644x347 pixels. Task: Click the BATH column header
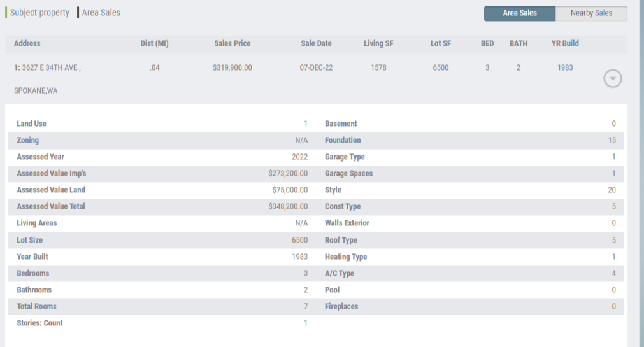coord(519,43)
